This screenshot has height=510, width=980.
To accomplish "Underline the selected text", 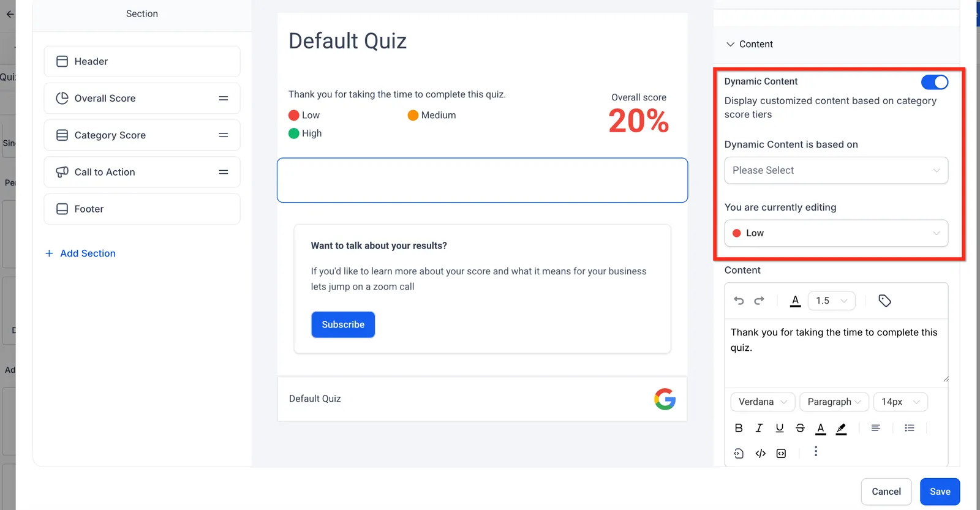I will click(780, 428).
